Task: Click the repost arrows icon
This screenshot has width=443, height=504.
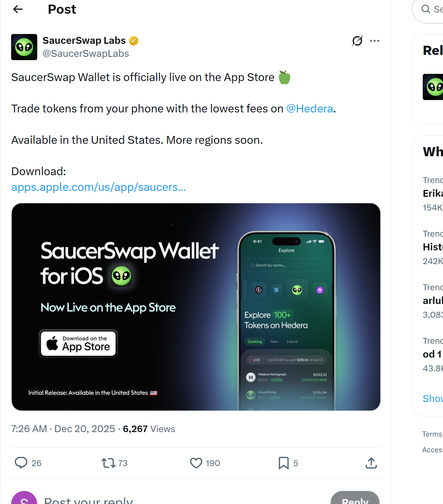Action: [x=108, y=463]
